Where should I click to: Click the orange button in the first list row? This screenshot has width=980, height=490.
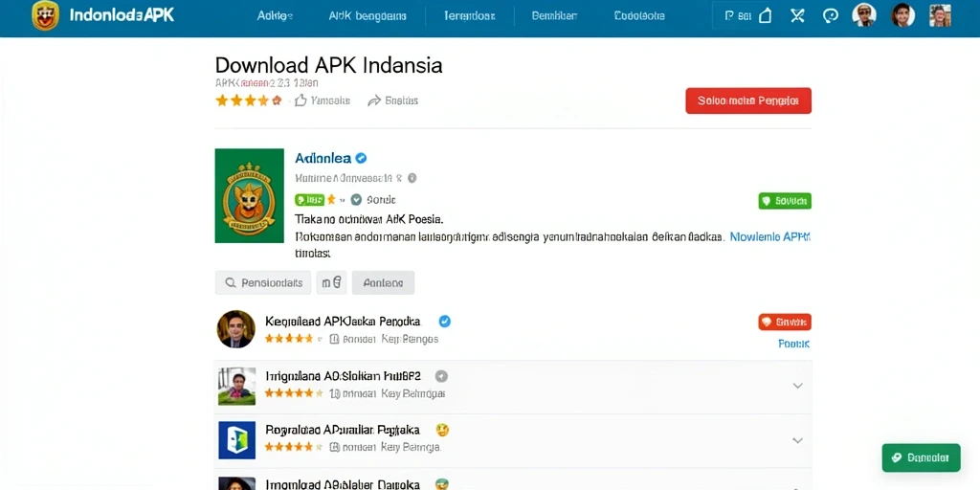pyautogui.click(x=785, y=322)
